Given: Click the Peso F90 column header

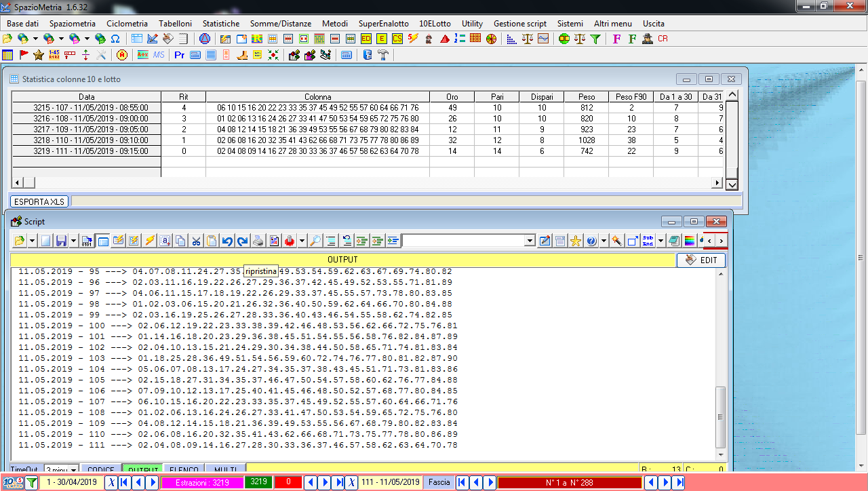Looking at the screenshot, I should tap(631, 97).
